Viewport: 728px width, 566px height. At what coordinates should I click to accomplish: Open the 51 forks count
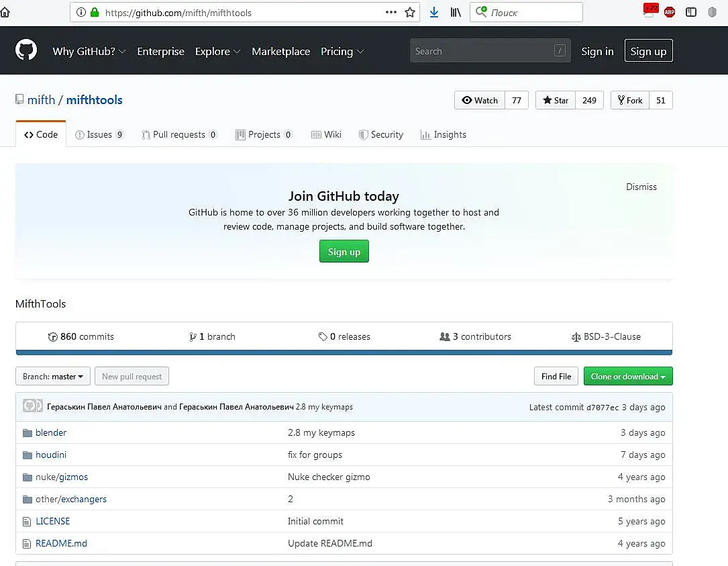click(661, 100)
